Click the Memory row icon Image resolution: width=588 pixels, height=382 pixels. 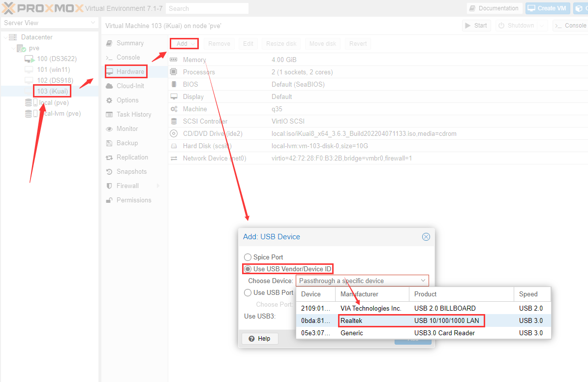point(174,60)
